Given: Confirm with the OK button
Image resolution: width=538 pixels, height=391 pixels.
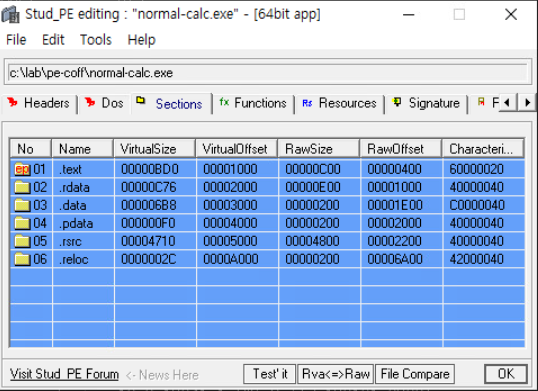Looking at the screenshot, I should click(506, 374).
